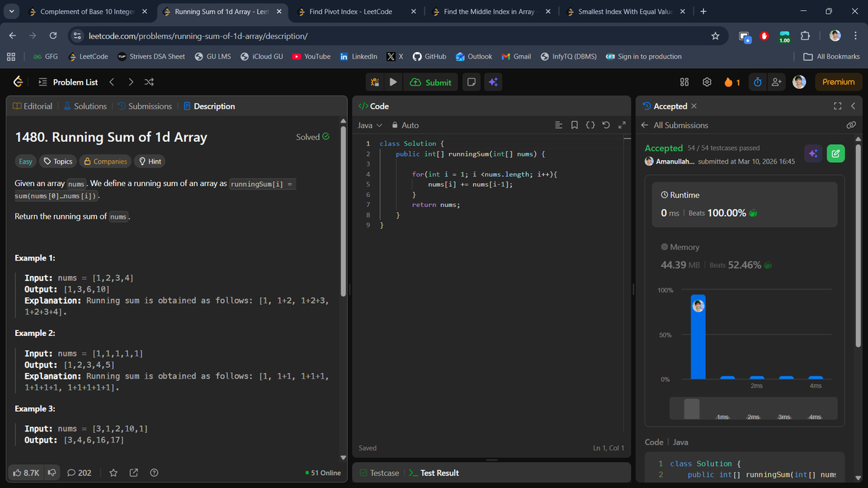Image resolution: width=868 pixels, height=488 pixels.
Task: Dislike the problem thumbs down
Action: [52, 473]
